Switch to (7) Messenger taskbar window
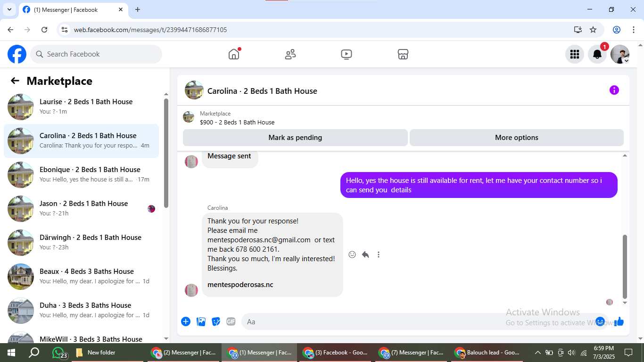This screenshot has height=362, width=644. (x=412, y=353)
